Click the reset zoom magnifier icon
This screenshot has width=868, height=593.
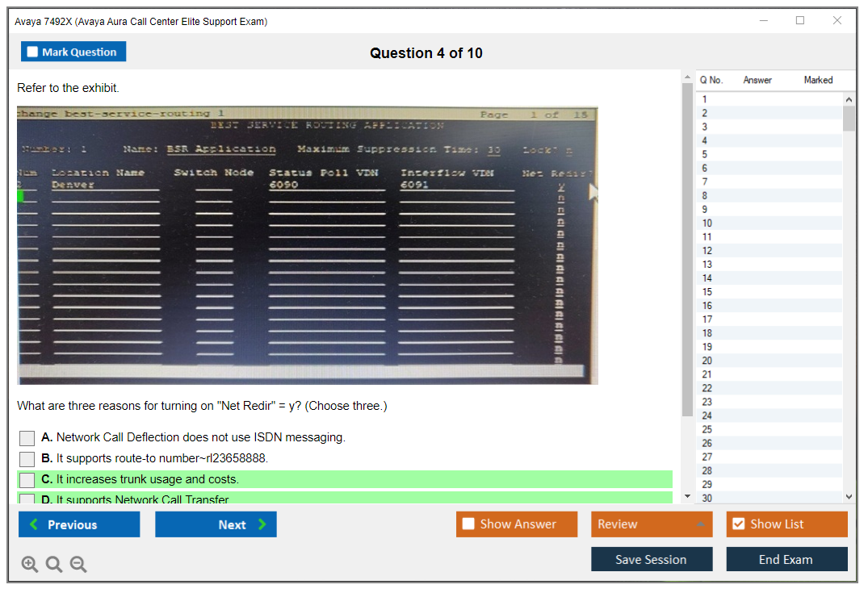(x=54, y=565)
